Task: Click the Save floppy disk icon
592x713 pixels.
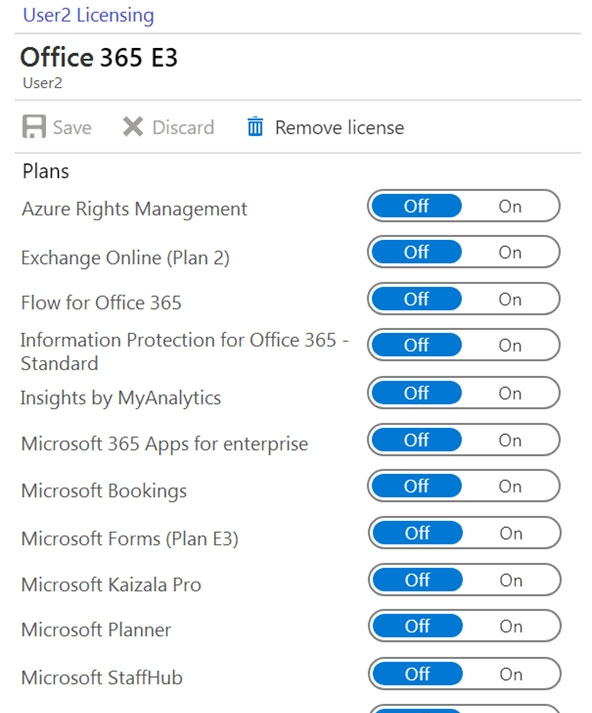Action: click(34, 126)
